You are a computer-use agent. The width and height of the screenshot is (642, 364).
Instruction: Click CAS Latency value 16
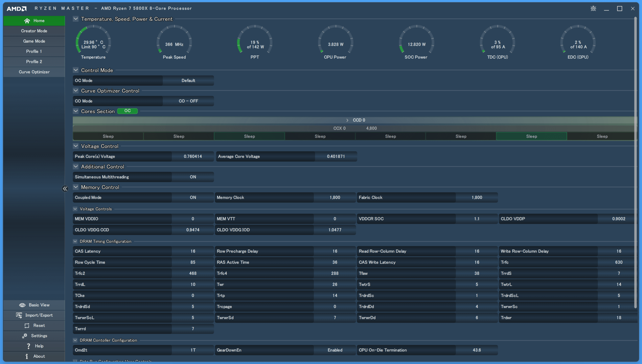click(x=193, y=251)
